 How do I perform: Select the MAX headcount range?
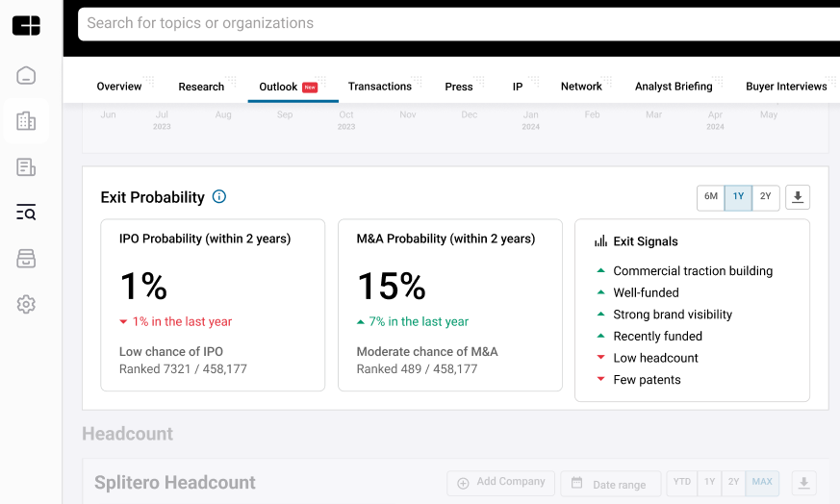(762, 482)
